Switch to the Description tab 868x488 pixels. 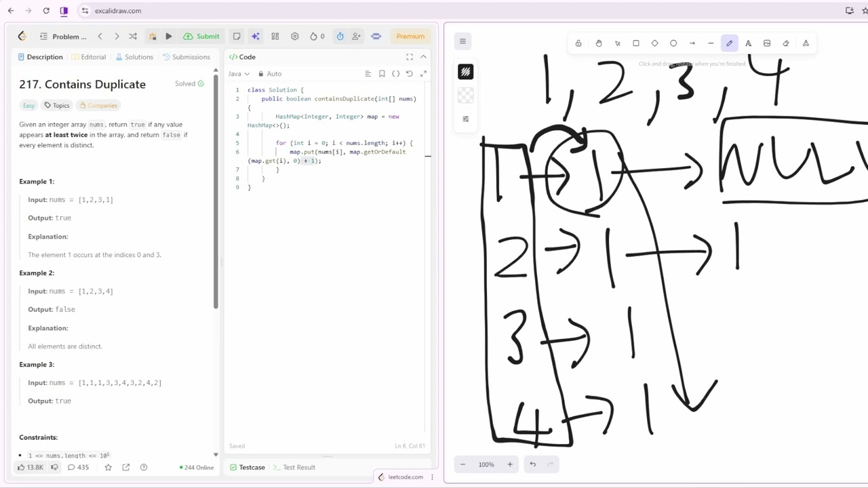tap(40, 57)
